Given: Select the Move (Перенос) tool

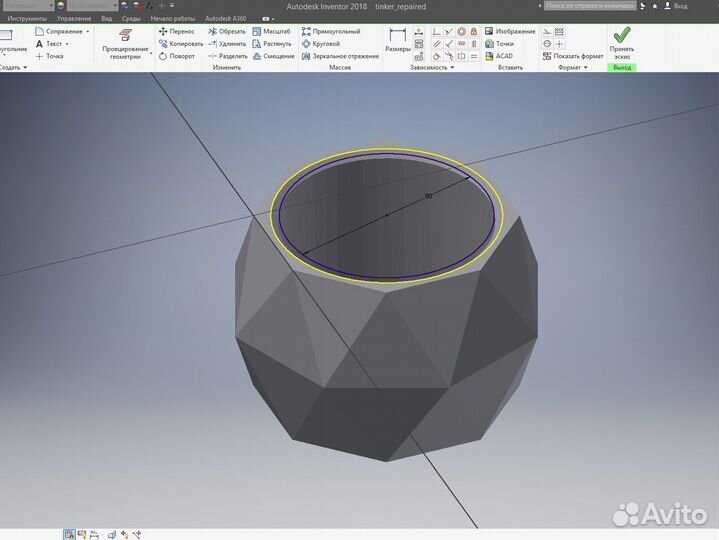Looking at the screenshot, I should click(x=176, y=32).
